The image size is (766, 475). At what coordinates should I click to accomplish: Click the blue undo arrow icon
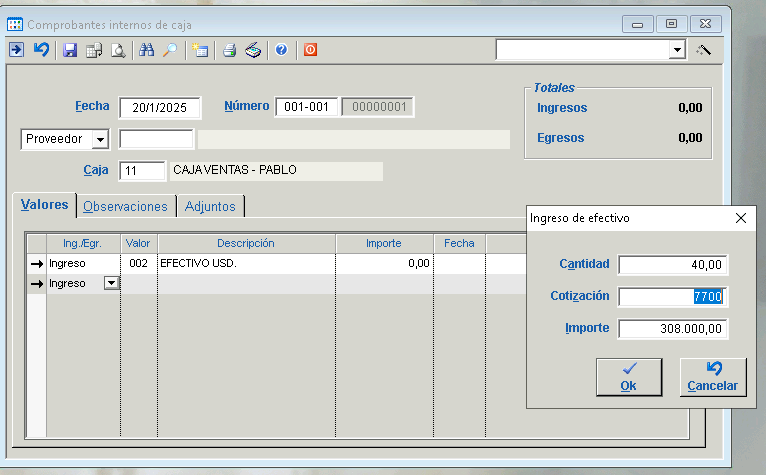point(40,50)
